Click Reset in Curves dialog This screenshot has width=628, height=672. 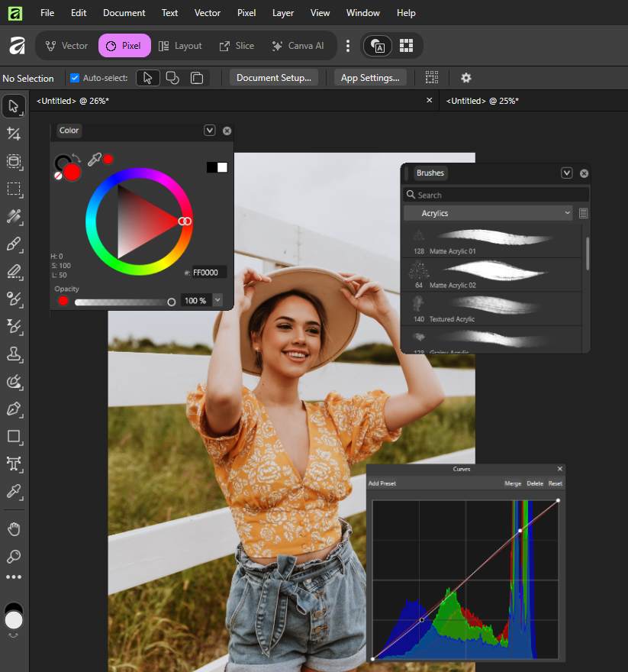556,483
